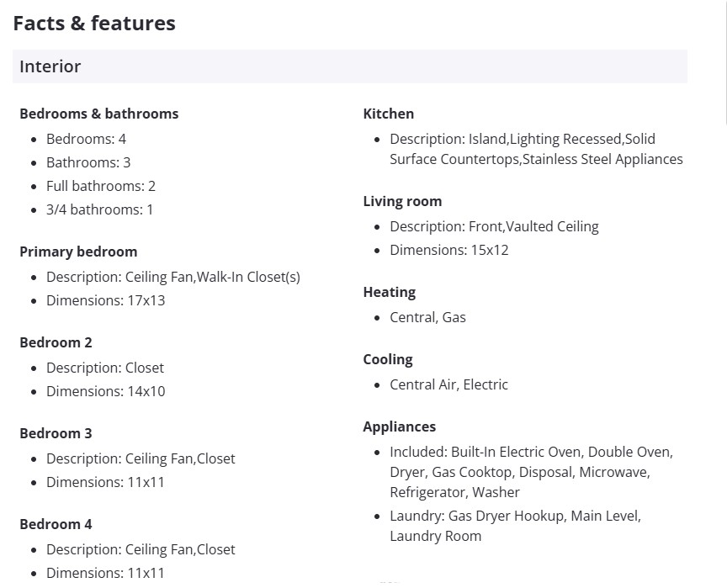The width and height of the screenshot is (727, 588).
Task: Click the 3/4 bathrooms: 1 entry
Action: click(x=99, y=209)
